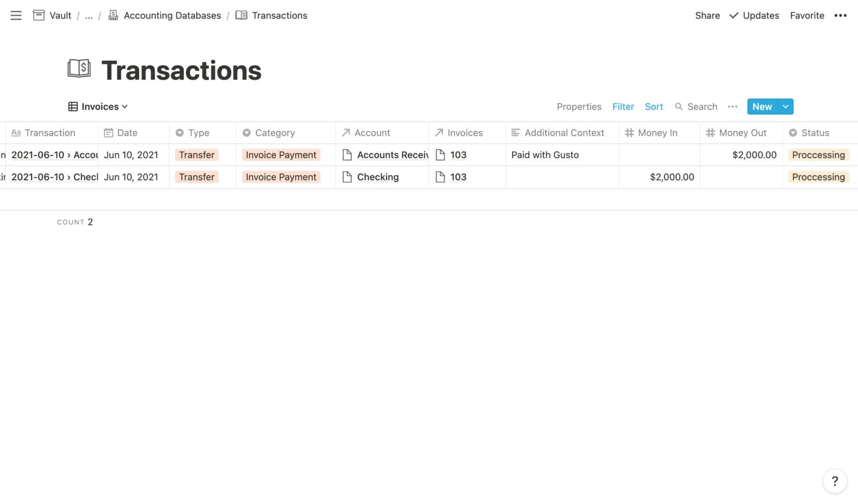
Task: Click Share in the top bar
Action: tap(707, 15)
